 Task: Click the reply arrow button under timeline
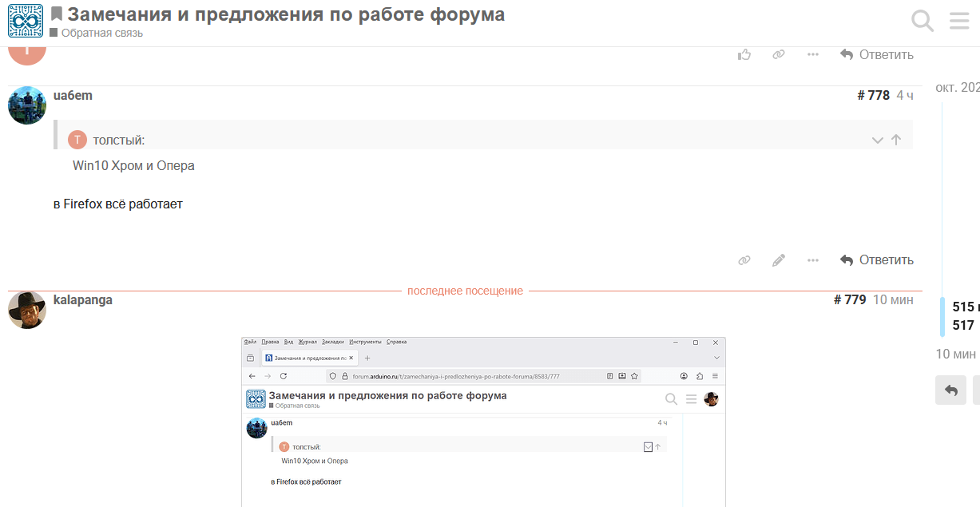[950, 390]
